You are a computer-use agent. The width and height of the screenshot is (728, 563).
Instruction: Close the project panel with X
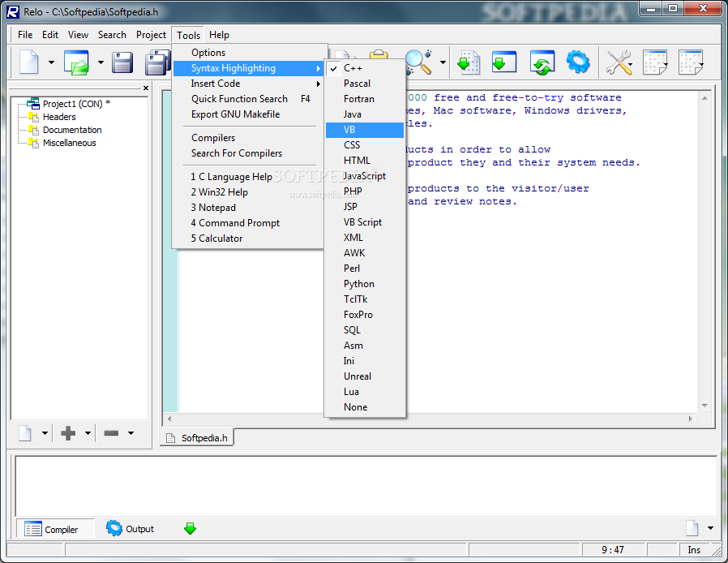pyautogui.click(x=146, y=88)
